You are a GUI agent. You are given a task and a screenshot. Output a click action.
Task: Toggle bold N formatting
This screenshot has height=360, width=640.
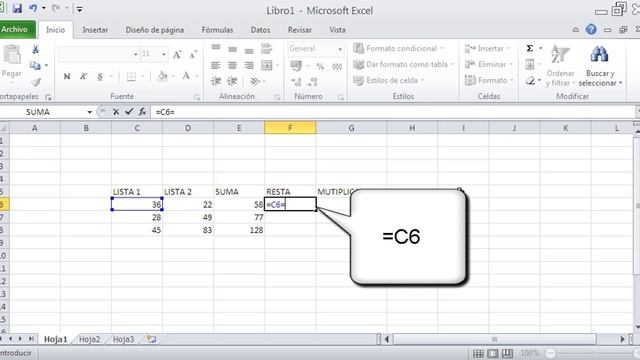(67, 76)
